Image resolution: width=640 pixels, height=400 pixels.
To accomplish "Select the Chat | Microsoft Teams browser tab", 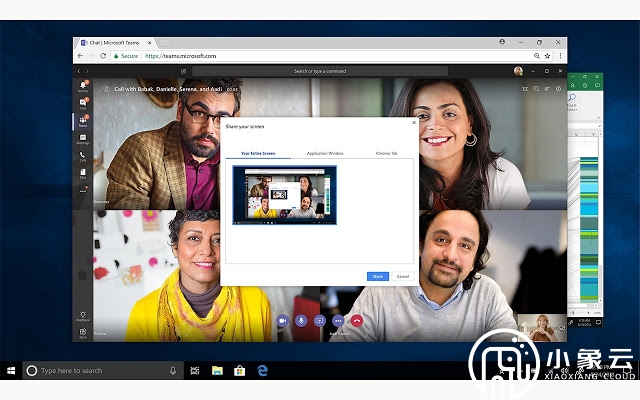I will click(x=114, y=42).
